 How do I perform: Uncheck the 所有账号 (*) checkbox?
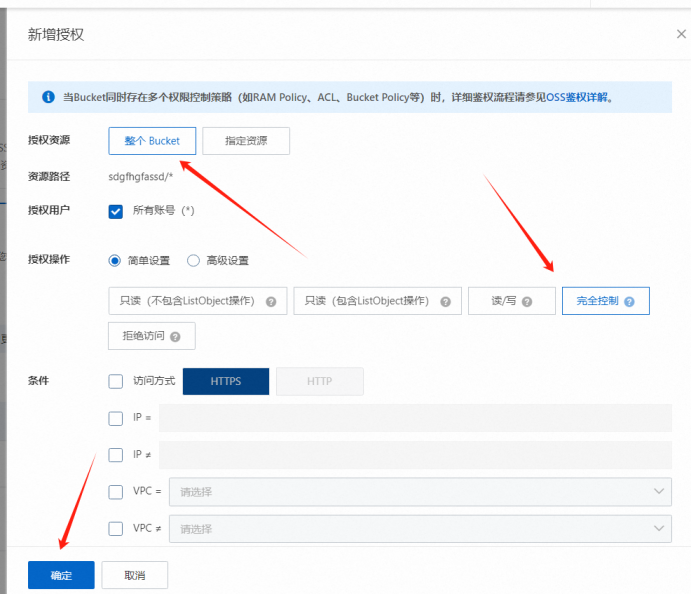click(x=116, y=211)
